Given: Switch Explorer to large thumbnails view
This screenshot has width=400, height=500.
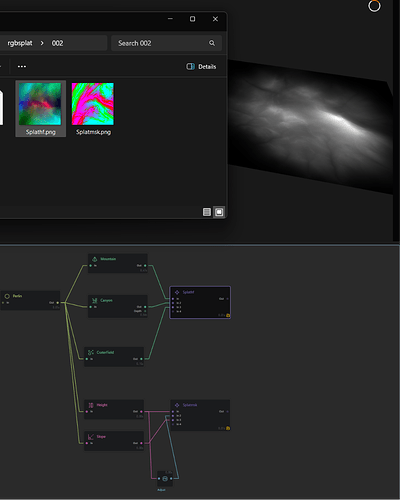Looking at the screenshot, I should (x=219, y=212).
